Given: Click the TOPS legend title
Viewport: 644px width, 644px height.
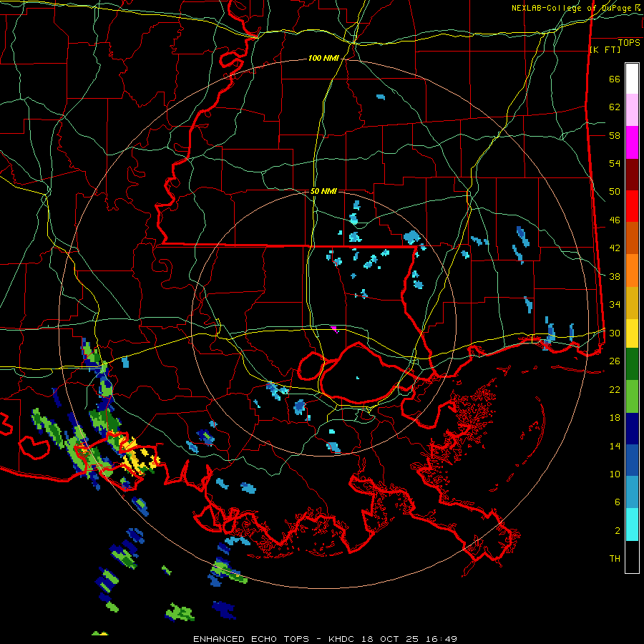Looking at the screenshot, I should pos(629,42).
